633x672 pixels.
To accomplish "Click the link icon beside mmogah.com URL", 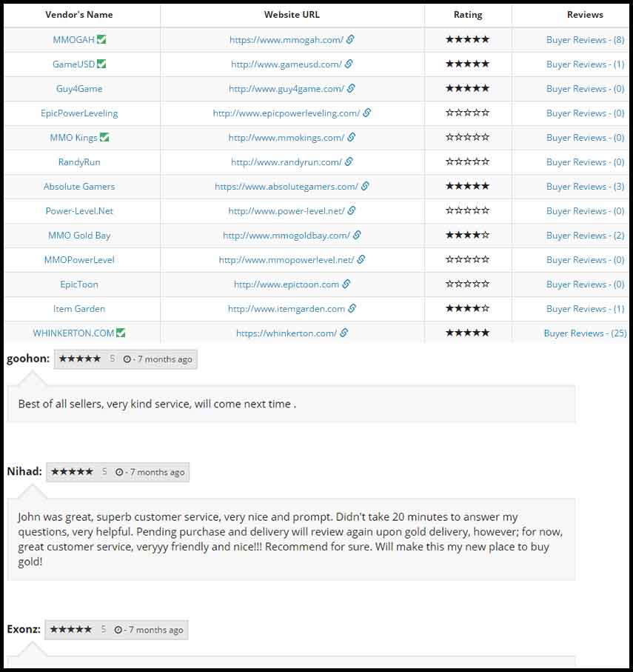I will click(350, 39).
